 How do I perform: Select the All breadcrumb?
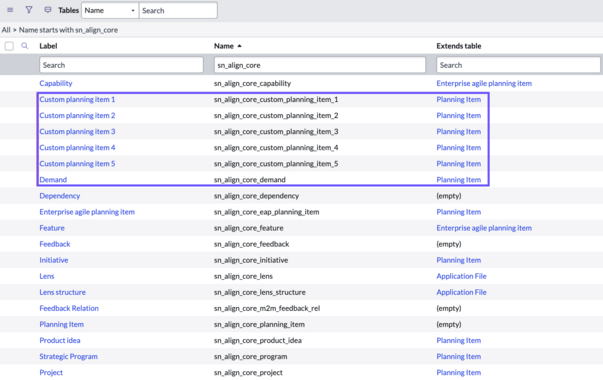coord(6,30)
